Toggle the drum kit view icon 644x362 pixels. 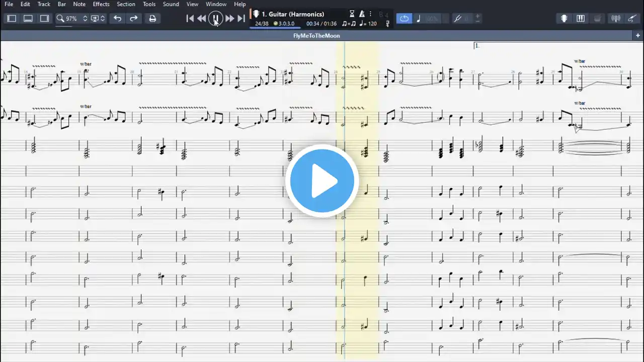coord(597,19)
